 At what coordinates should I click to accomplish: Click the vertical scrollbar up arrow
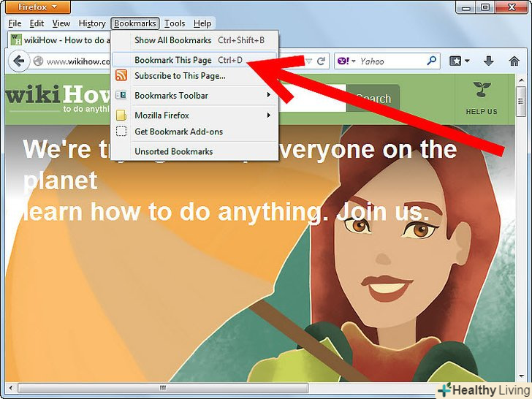(x=521, y=80)
